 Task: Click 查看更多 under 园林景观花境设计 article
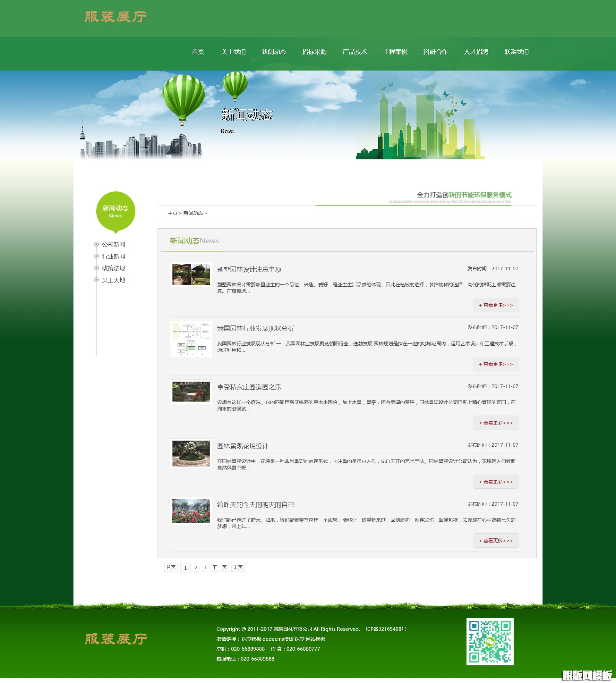[x=495, y=481]
